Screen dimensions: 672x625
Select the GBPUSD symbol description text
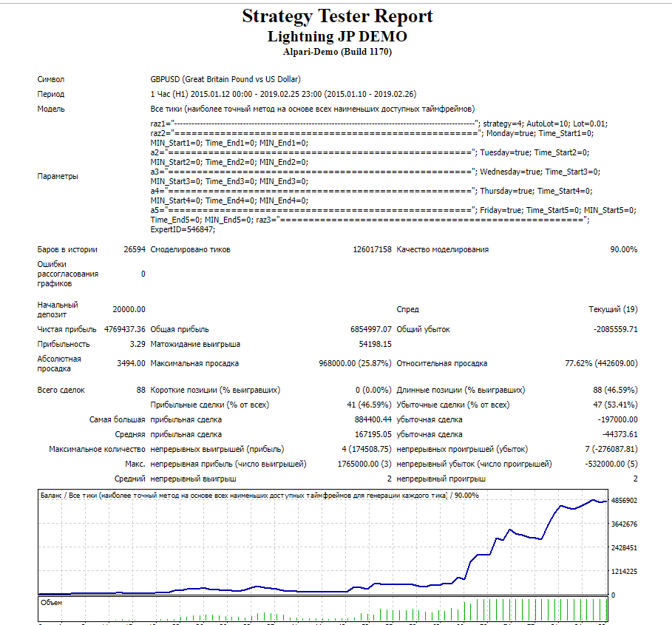[225, 79]
